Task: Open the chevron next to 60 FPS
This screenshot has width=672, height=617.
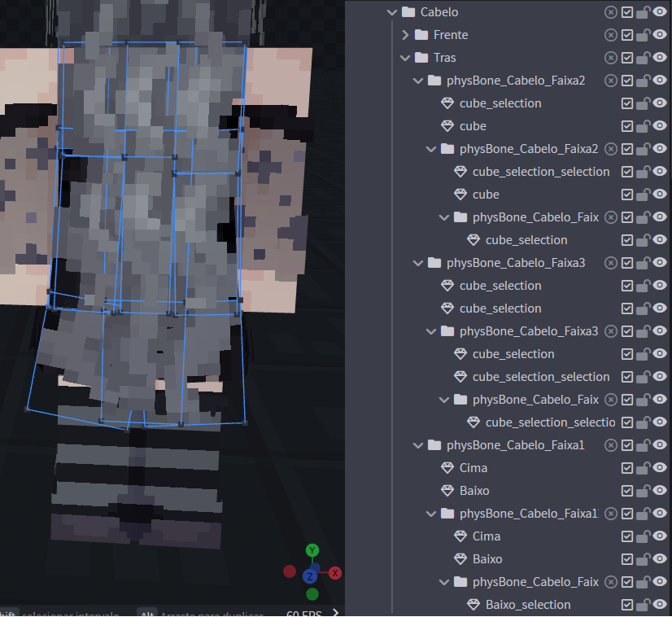Action: point(335,613)
